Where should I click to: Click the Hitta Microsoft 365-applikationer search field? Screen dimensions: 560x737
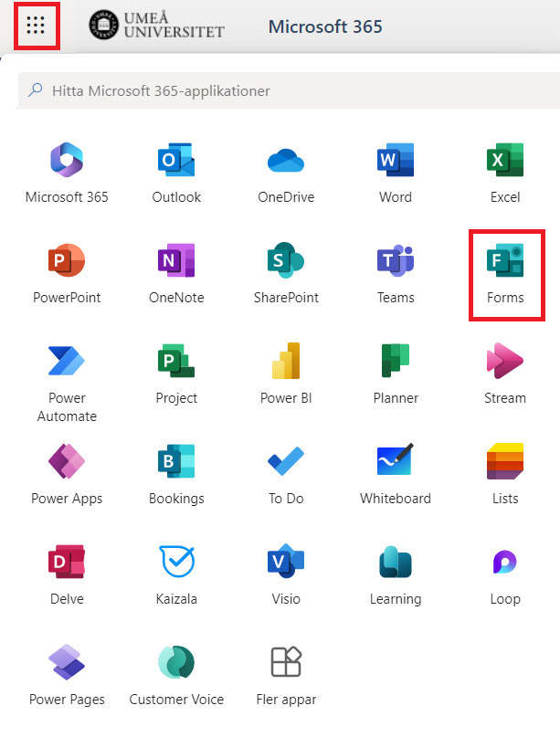[x=290, y=90]
